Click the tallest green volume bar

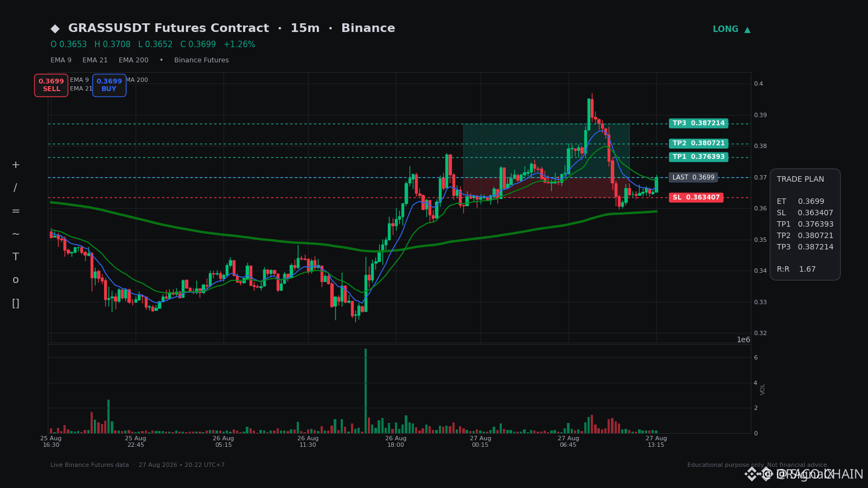366,391
